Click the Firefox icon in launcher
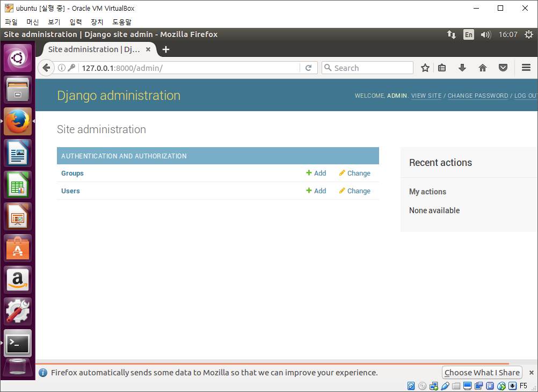 pyautogui.click(x=18, y=121)
